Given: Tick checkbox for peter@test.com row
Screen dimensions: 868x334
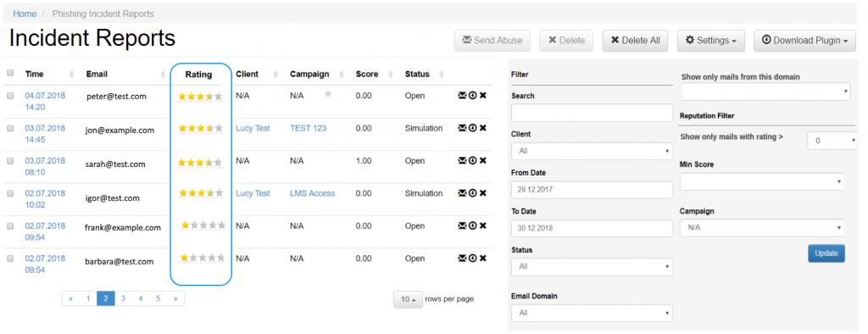Looking at the screenshot, I should 10,96.
